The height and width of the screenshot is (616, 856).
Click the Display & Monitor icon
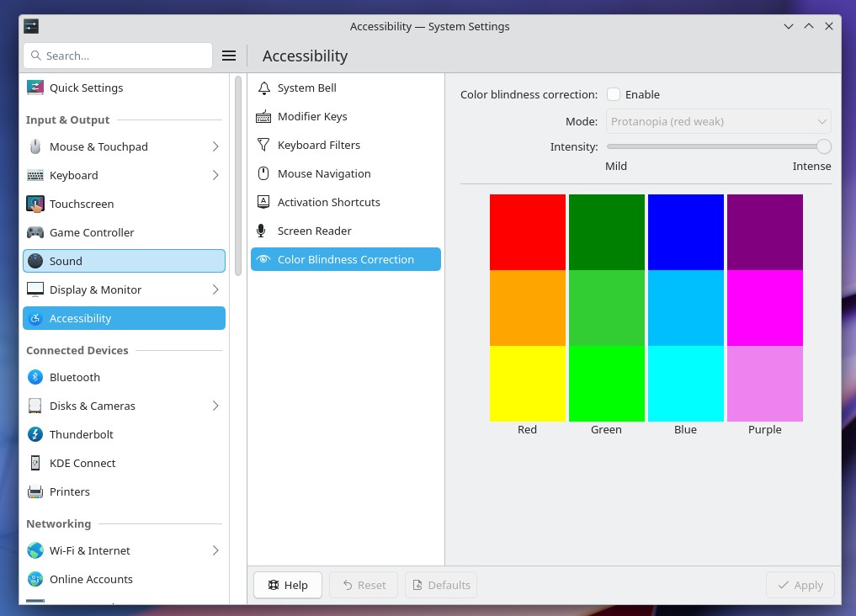(x=35, y=289)
